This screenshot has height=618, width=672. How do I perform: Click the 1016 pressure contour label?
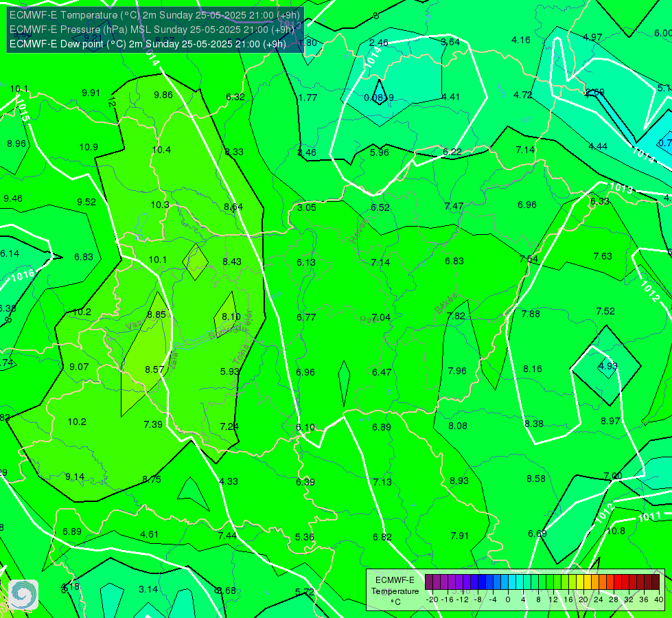[23, 275]
